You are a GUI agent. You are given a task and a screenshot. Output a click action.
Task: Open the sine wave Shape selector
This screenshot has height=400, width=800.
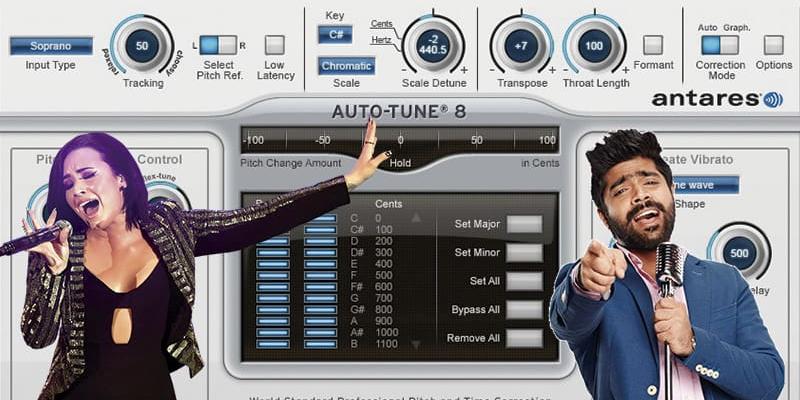pyautogui.click(x=705, y=185)
